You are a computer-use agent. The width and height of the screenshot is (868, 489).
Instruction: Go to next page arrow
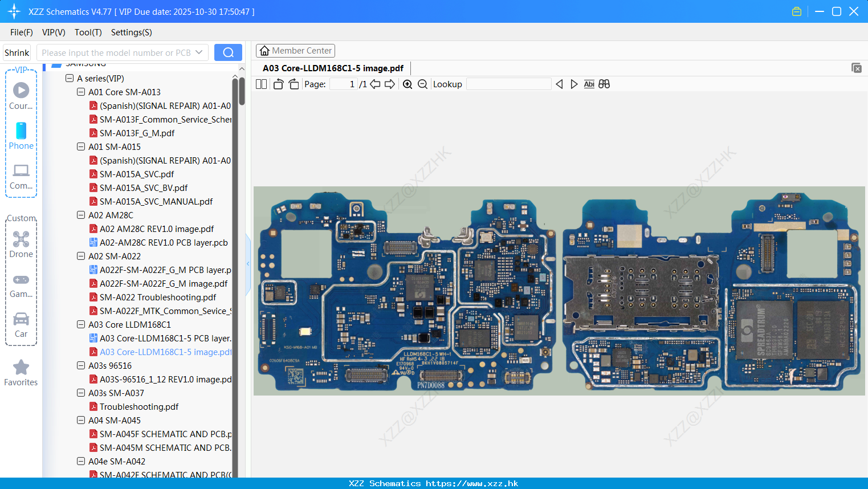(390, 84)
